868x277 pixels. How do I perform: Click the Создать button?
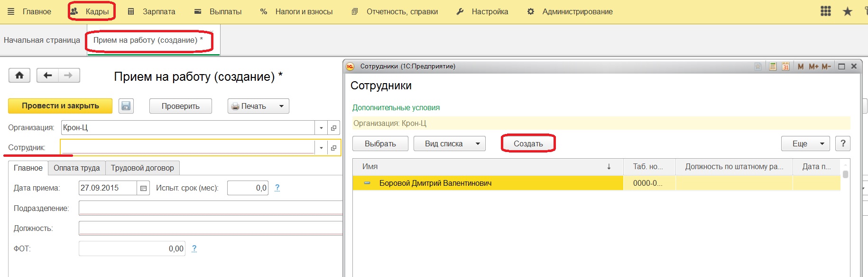point(528,143)
